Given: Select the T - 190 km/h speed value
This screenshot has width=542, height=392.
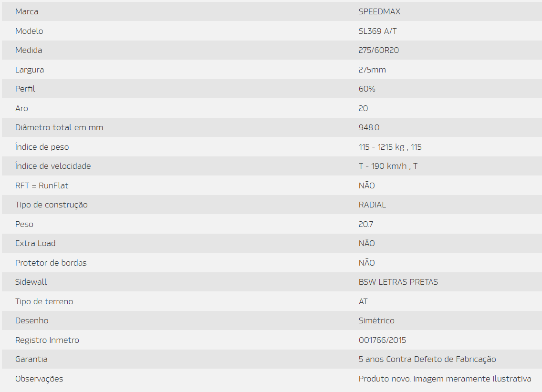Looking at the screenshot, I should click(x=388, y=166).
